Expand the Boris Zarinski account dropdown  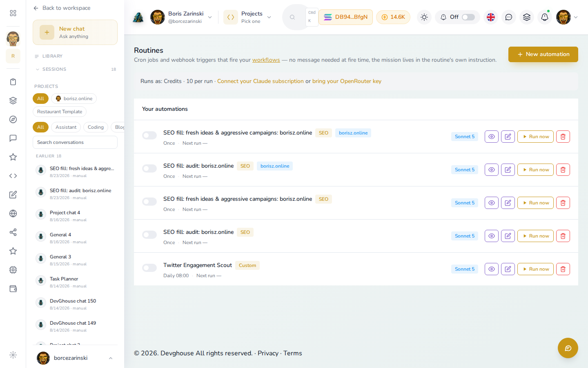pyautogui.click(x=182, y=17)
